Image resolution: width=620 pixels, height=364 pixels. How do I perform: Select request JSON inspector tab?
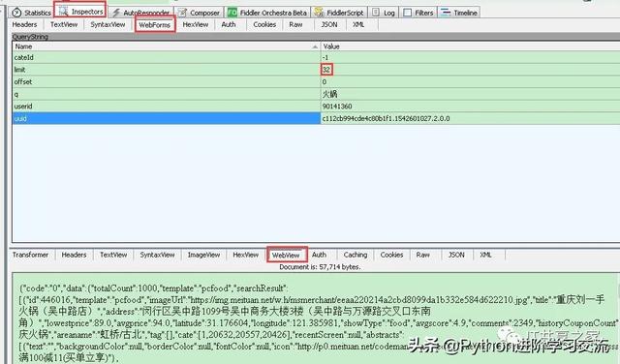click(329, 24)
